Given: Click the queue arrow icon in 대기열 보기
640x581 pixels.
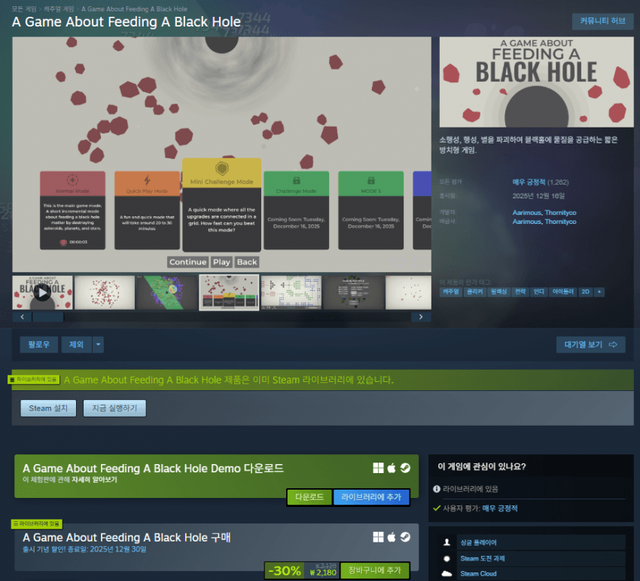Looking at the screenshot, I should [x=614, y=345].
